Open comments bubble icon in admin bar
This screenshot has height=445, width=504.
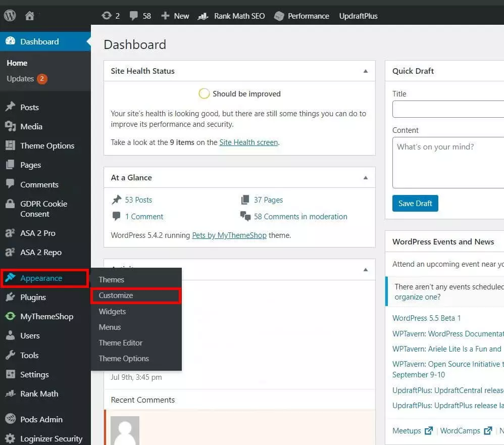(134, 16)
